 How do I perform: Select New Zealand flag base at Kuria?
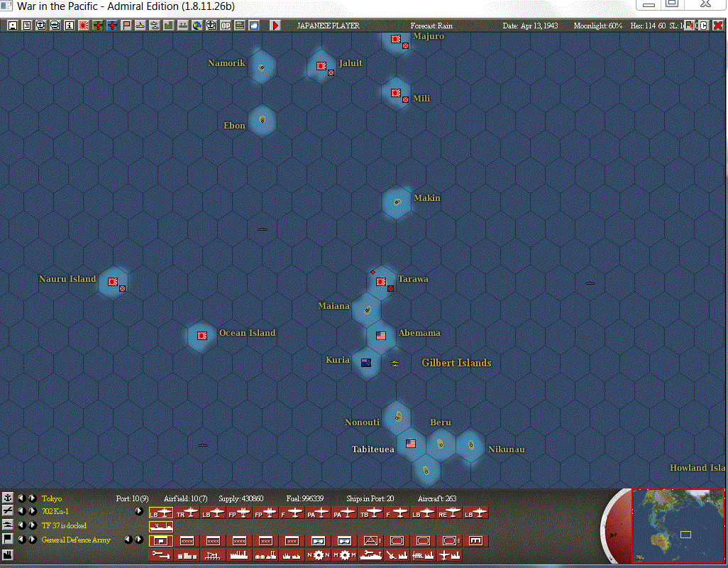coord(366,363)
